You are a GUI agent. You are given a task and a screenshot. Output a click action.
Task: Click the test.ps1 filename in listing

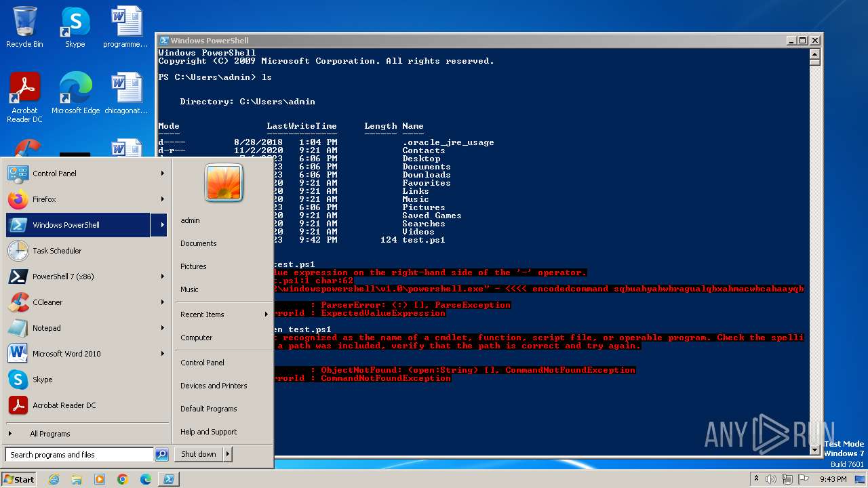point(423,240)
